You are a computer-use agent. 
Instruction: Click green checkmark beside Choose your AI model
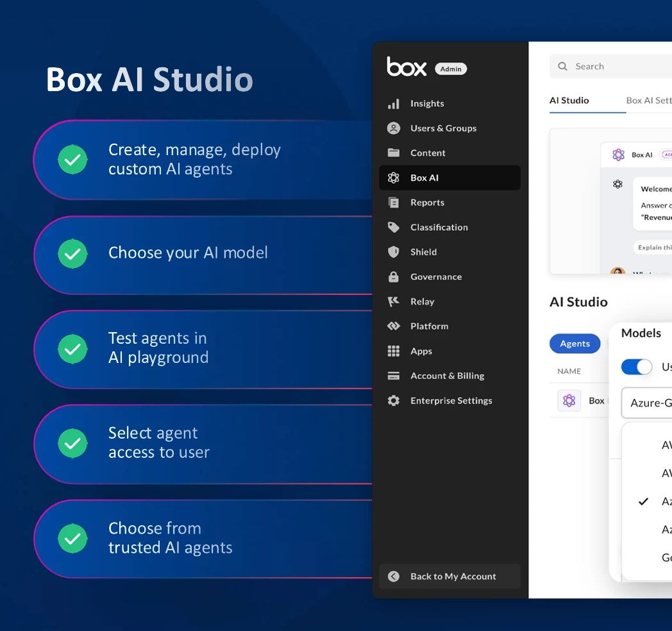click(x=73, y=253)
